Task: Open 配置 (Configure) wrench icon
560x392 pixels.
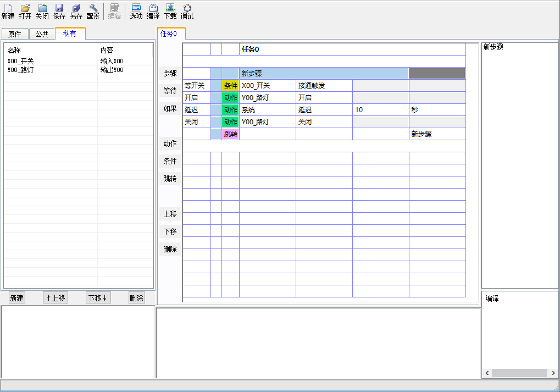Action: 93,11
